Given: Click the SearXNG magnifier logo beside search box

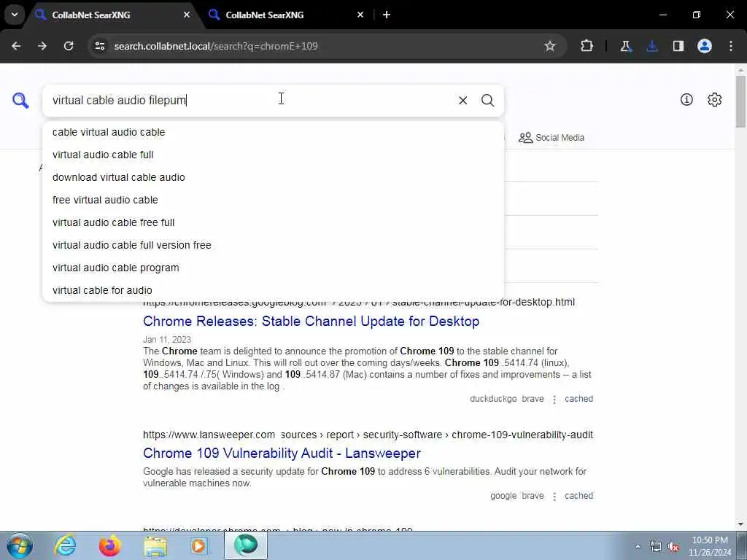Looking at the screenshot, I should tap(20, 101).
